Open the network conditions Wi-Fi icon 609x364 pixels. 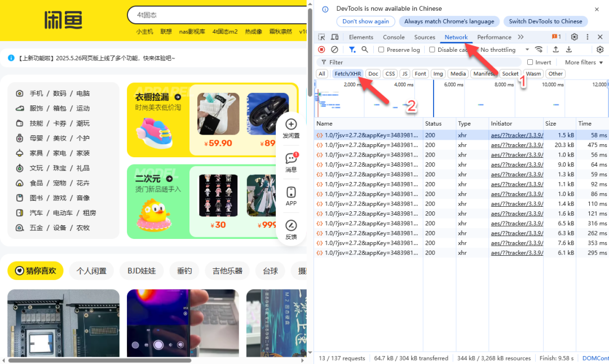pos(539,50)
